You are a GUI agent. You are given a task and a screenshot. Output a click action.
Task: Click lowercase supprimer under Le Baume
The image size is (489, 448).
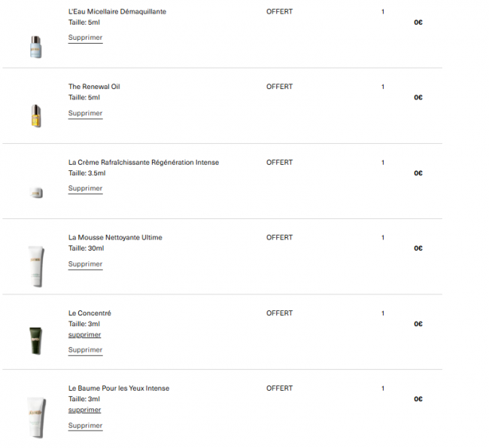[x=84, y=410]
